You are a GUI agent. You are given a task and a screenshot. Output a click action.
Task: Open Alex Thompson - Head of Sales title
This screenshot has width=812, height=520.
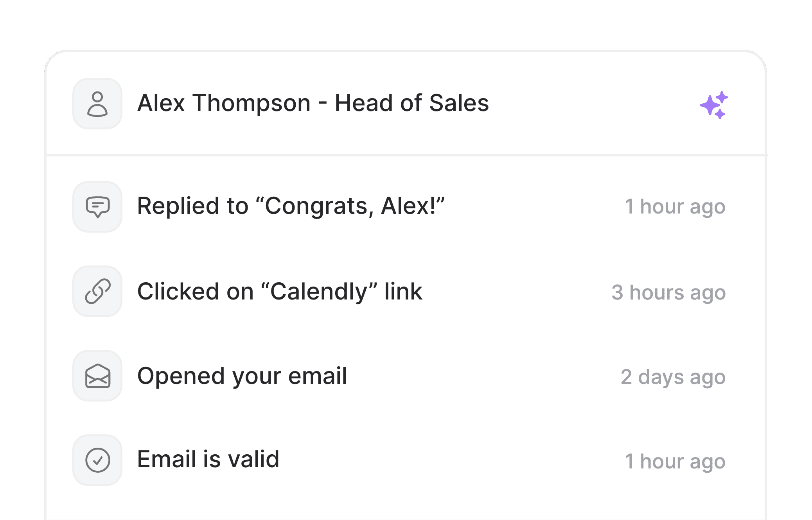(x=313, y=103)
